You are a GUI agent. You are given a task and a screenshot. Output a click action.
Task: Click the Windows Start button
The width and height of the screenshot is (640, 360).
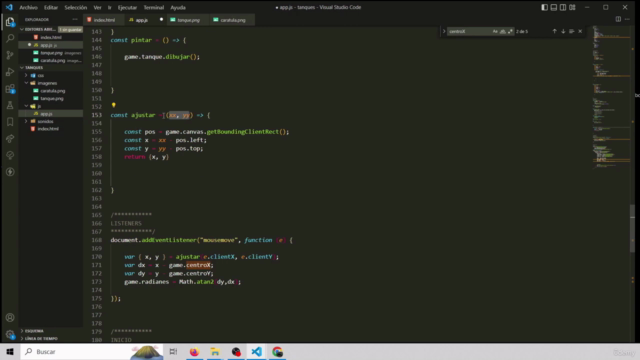pos(10,352)
